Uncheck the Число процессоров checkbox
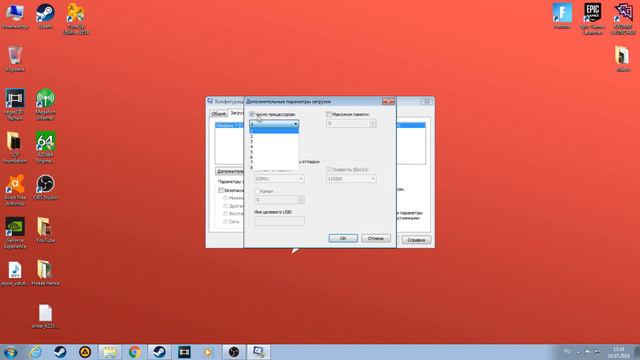The image size is (640, 360). point(252,114)
